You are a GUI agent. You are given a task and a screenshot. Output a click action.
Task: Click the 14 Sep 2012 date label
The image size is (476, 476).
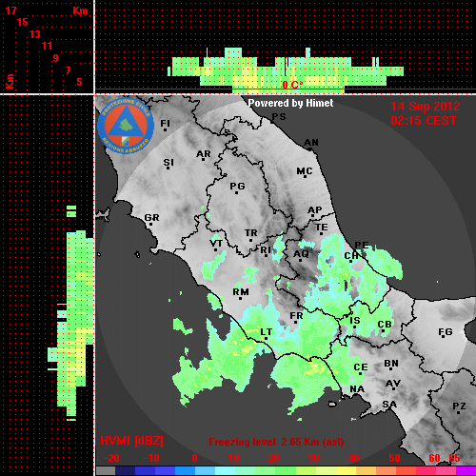(x=426, y=107)
